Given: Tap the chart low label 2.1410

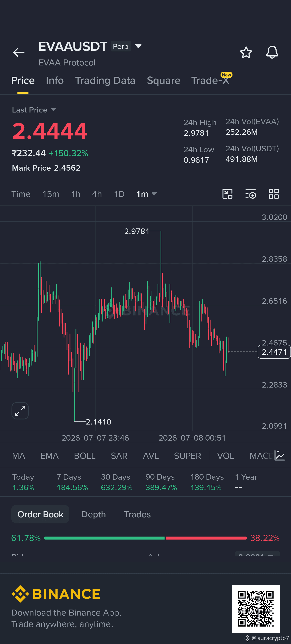Looking at the screenshot, I should pos(98,422).
